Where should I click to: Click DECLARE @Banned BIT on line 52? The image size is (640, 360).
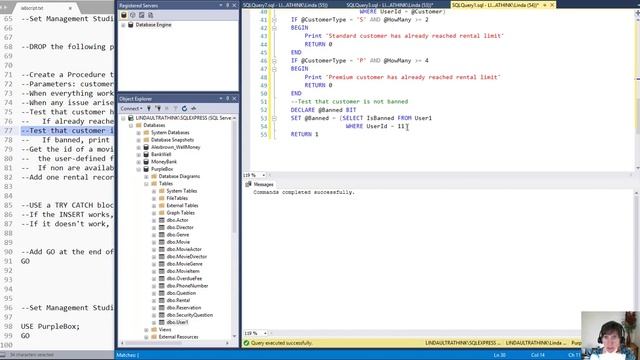pos(323,110)
